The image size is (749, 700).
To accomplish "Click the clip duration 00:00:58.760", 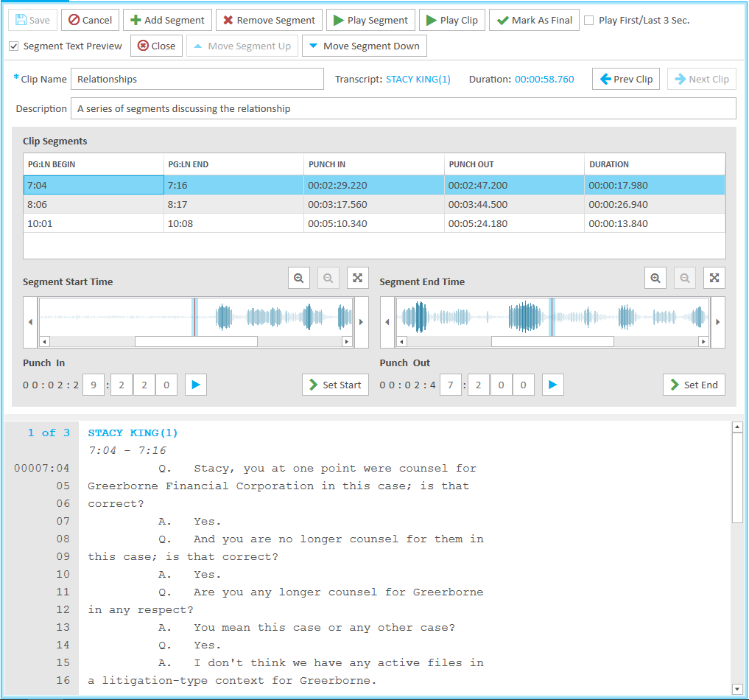I will pos(544,80).
